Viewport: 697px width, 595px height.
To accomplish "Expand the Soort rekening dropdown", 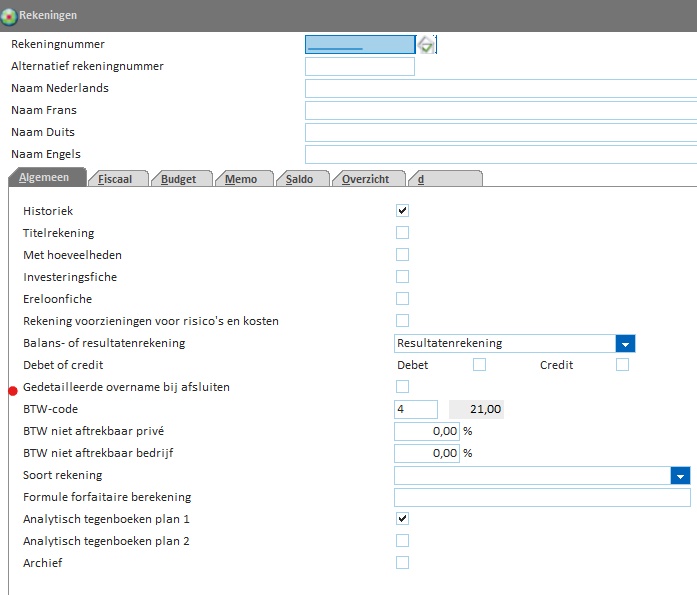I will 681,475.
